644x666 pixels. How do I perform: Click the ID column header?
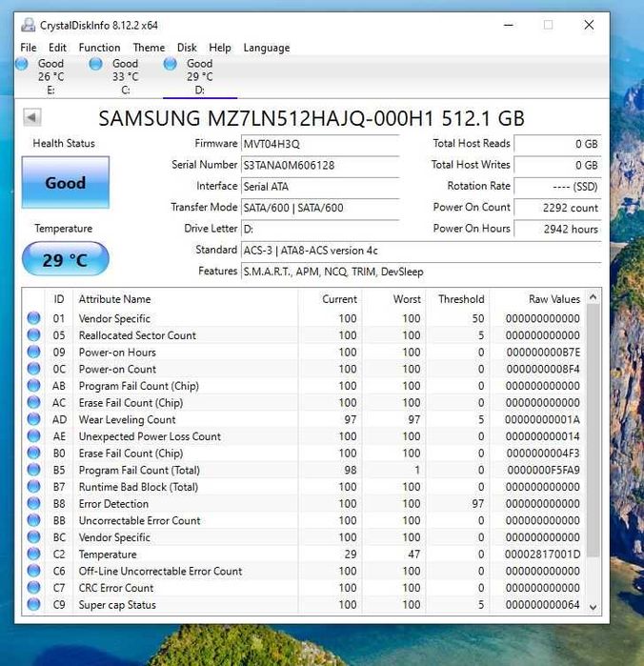tap(59, 299)
